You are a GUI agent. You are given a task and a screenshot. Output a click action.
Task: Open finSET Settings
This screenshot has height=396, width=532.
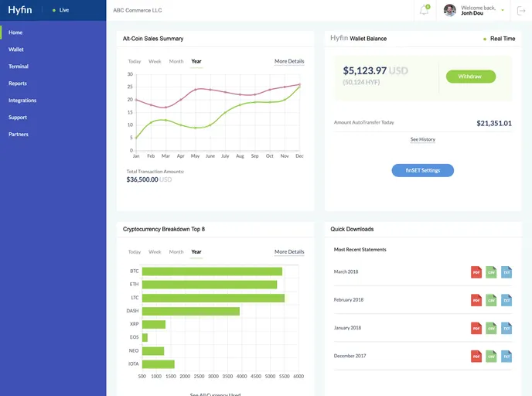point(423,170)
